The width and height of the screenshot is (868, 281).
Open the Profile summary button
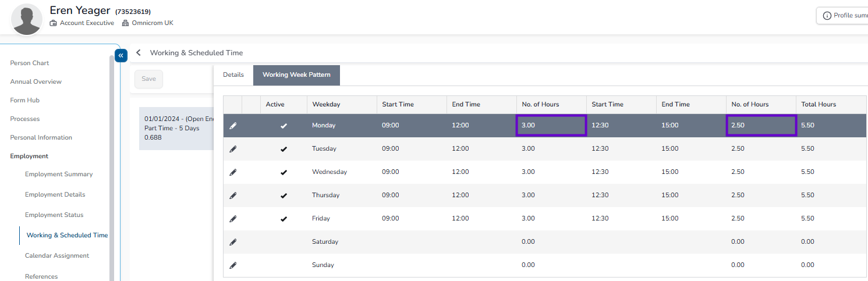pyautogui.click(x=842, y=16)
